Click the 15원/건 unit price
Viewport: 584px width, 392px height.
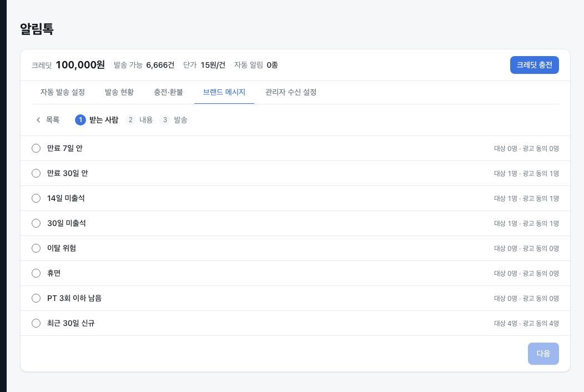point(213,65)
